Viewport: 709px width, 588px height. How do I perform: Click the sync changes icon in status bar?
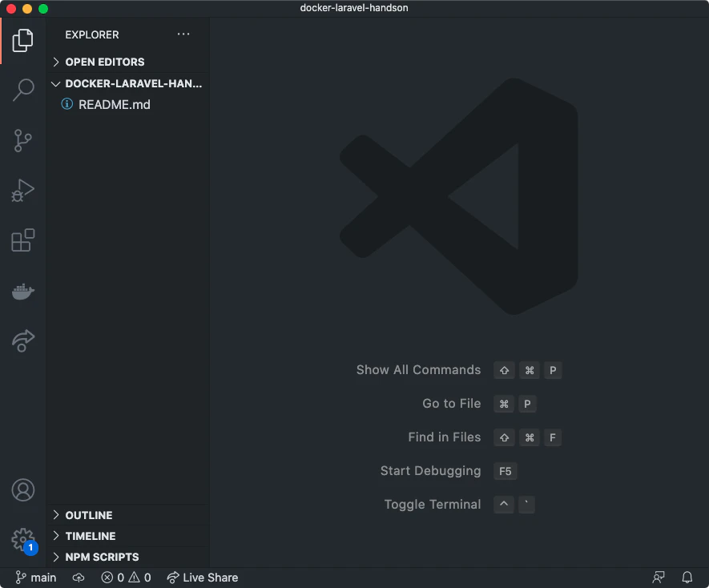click(77, 577)
